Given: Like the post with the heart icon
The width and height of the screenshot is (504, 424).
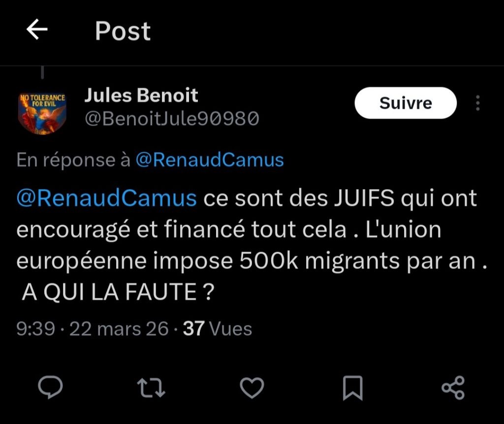Looking at the screenshot, I should pyautogui.click(x=252, y=387).
